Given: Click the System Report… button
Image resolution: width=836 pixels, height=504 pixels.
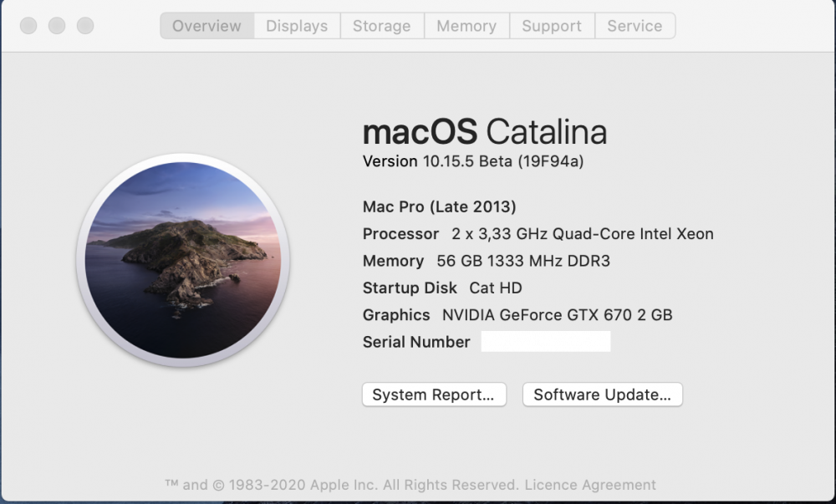Looking at the screenshot, I should 434,395.
